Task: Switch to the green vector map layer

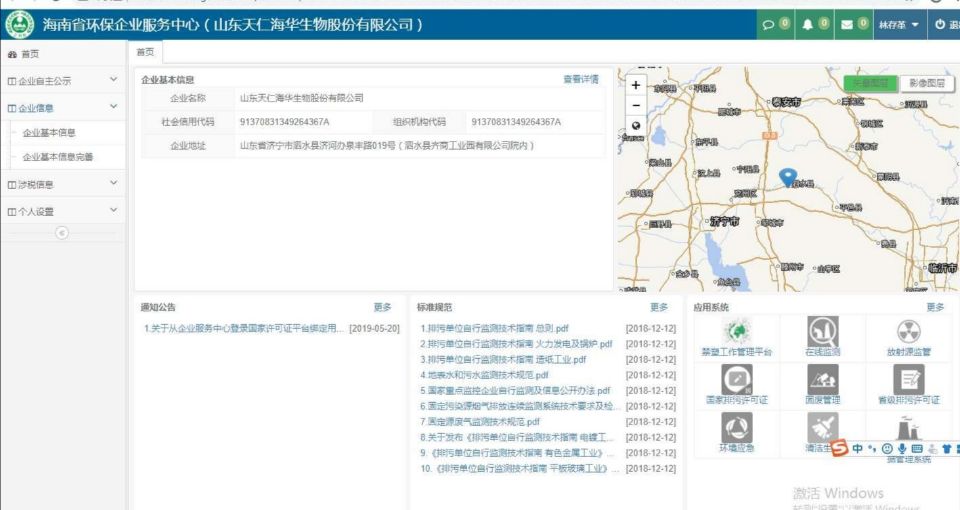Action: pyautogui.click(x=871, y=83)
